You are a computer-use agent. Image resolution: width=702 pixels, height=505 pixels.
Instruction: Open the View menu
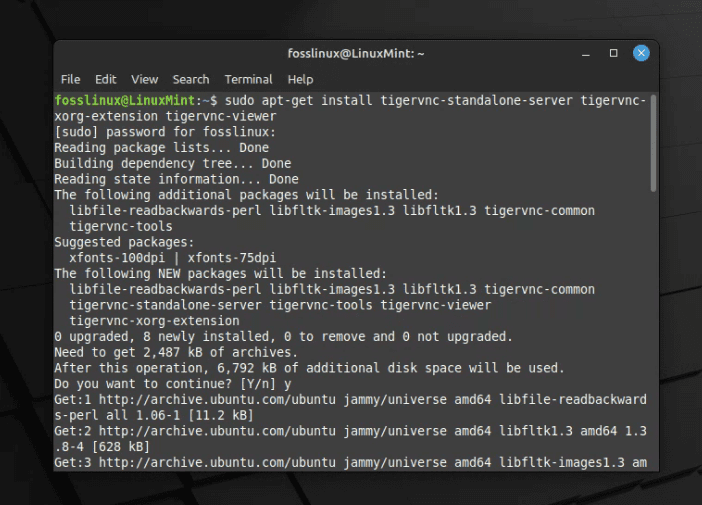(145, 80)
